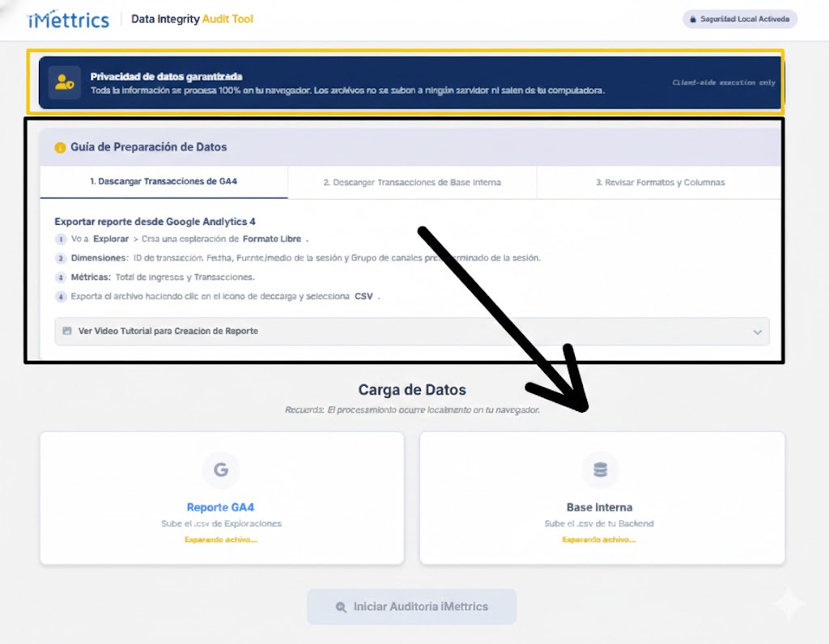The height and width of the screenshot is (644, 829).
Task: Click the magnifier icon in Iniciar Auditoría
Action: point(341,607)
